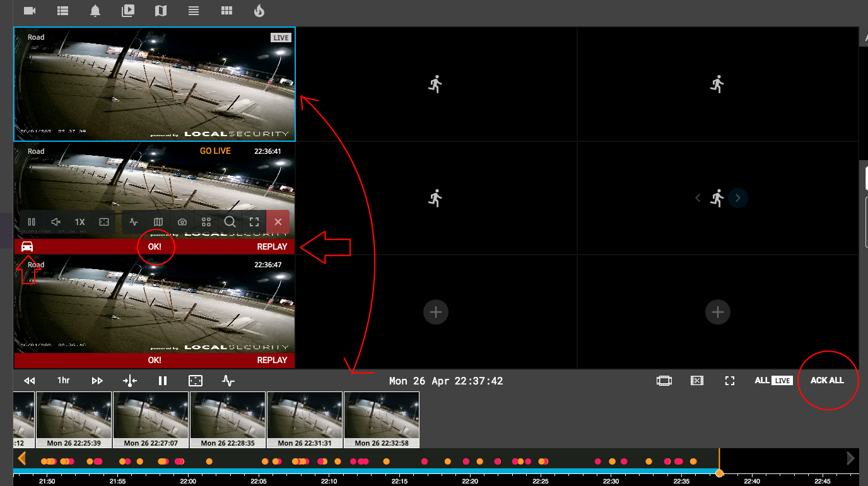Open the flame heatmap icon
868x486 pixels.
click(x=259, y=11)
